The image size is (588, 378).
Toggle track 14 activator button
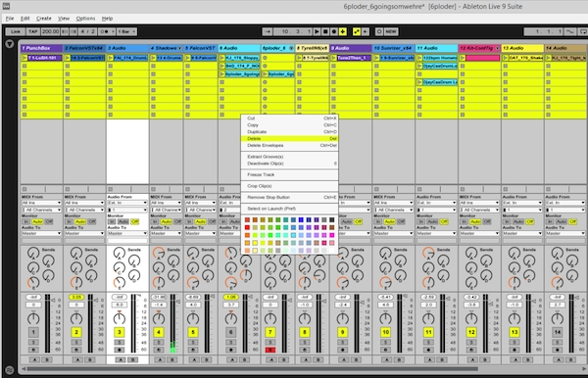(x=558, y=332)
